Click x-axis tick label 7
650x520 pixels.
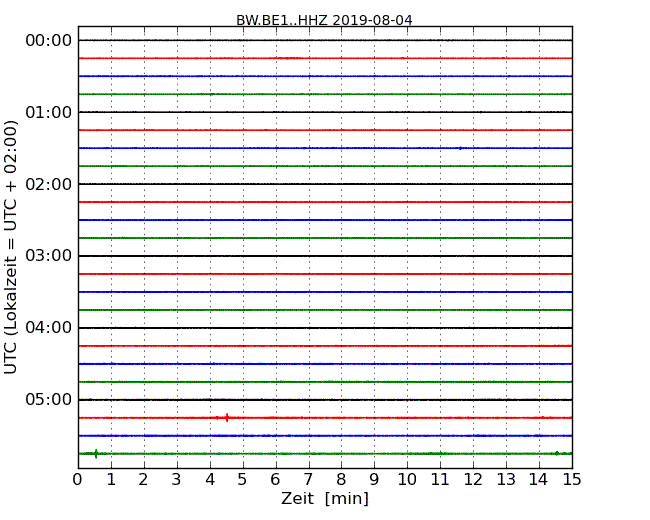pyautogui.click(x=308, y=480)
